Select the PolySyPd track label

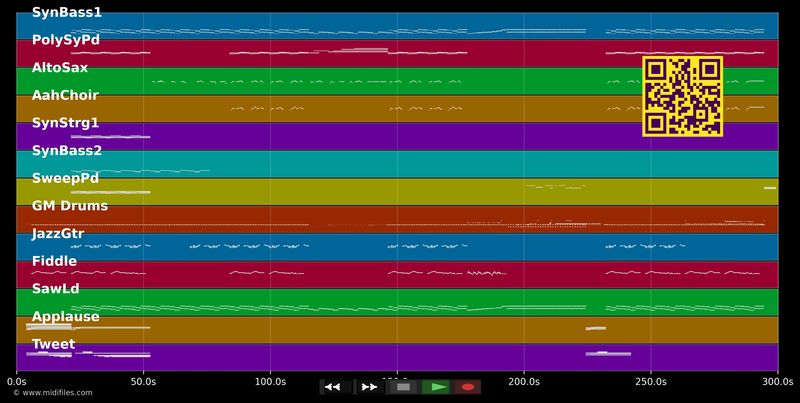click(66, 41)
